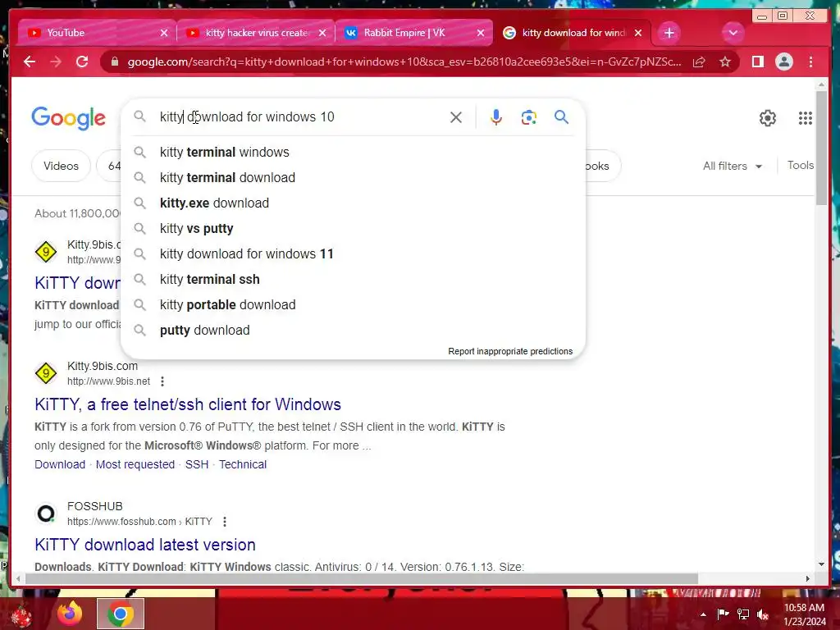Open KiTTY download latest version result

(x=144, y=545)
